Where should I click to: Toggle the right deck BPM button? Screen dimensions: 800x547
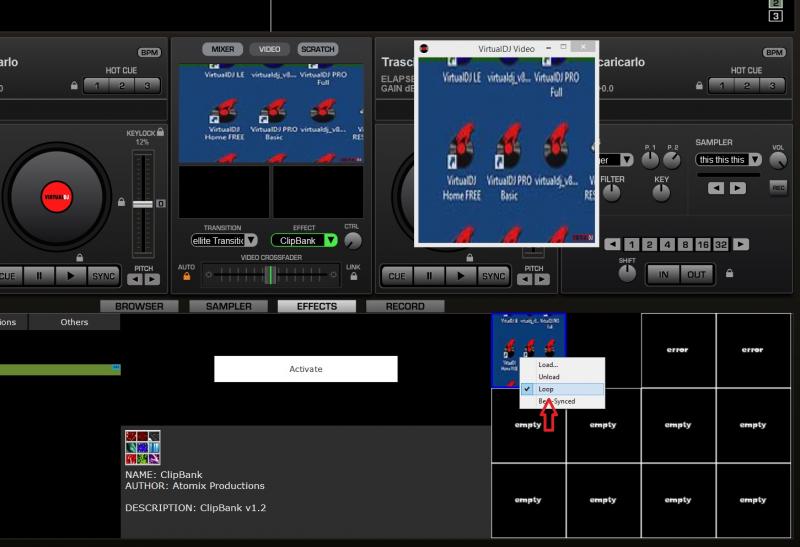click(x=774, y=53)
